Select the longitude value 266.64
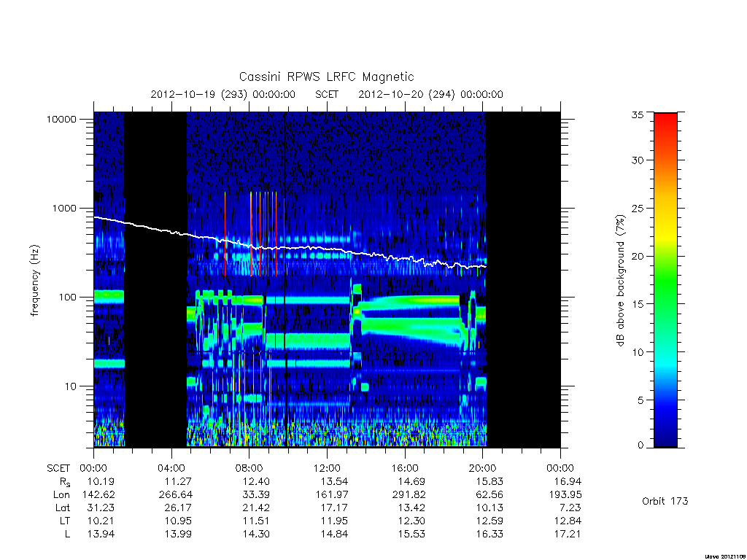 pos(176,495)
